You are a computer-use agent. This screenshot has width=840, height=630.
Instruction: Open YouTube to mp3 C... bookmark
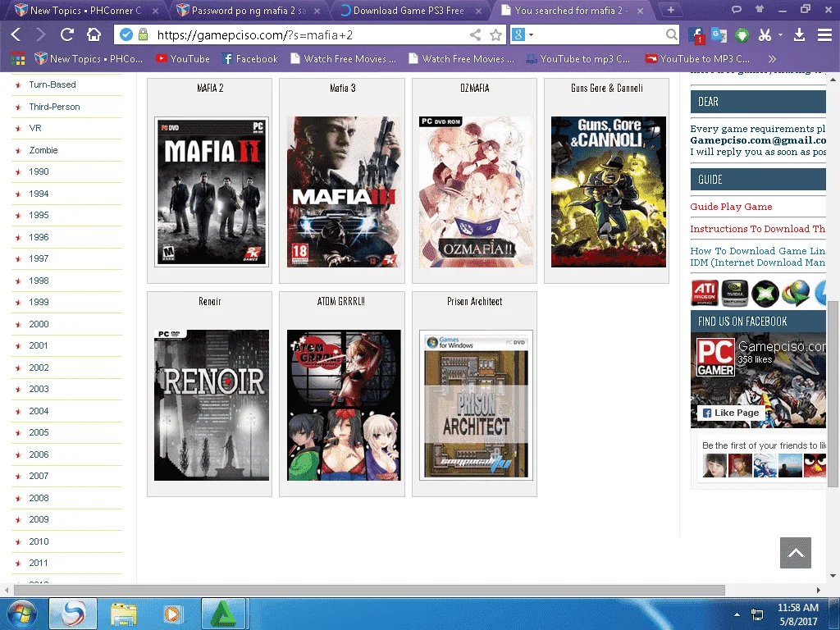[x=578, y=59]
